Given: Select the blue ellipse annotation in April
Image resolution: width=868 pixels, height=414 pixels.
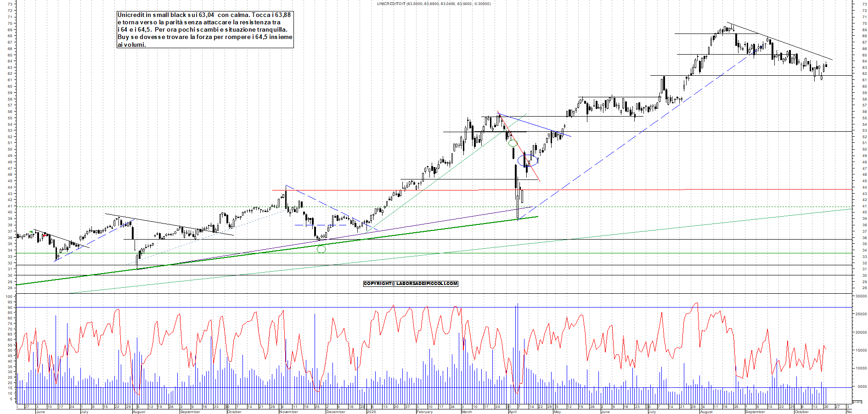Looking at the screenshot, I should coord(527,161).
